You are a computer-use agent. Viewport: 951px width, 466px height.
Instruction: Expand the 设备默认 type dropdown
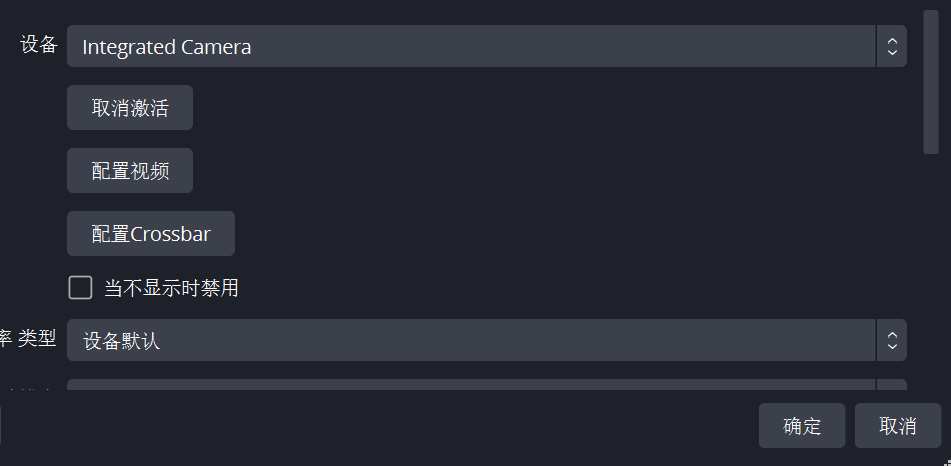[470, 340]
